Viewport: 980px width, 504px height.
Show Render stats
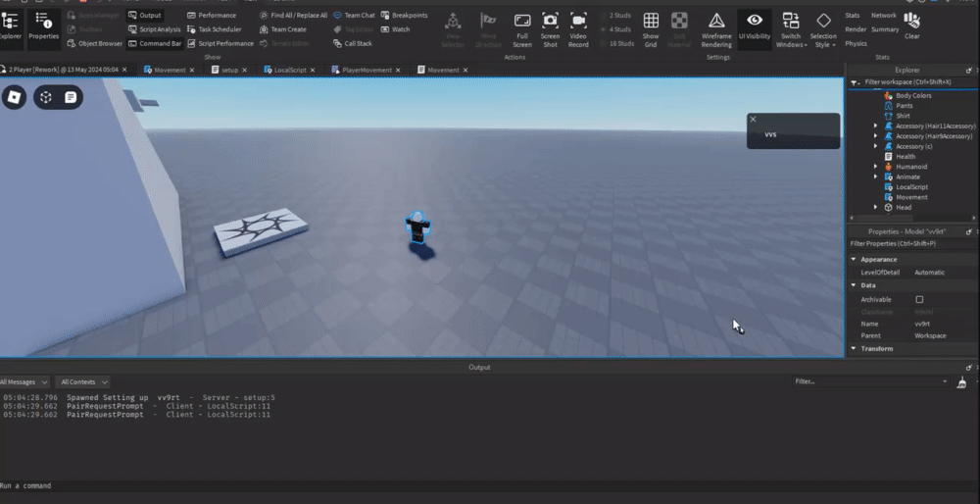point(856,29)
